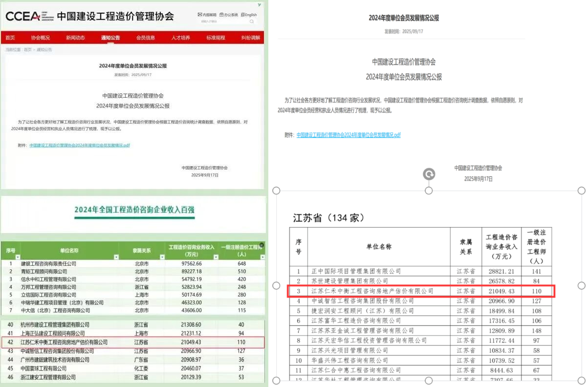
Task: Select the 通知公告 nav tab
Action: [x=110, y=38]
